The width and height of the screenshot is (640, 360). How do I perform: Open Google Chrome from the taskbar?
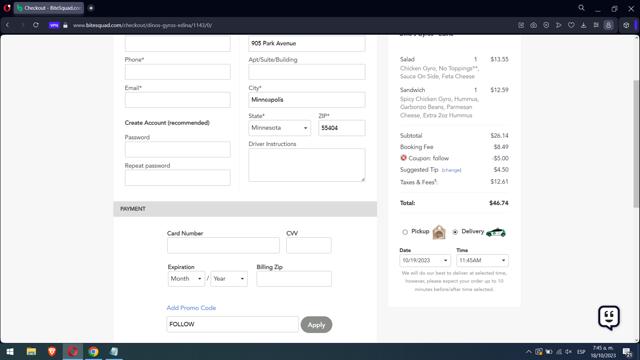[x=93, y=351]
